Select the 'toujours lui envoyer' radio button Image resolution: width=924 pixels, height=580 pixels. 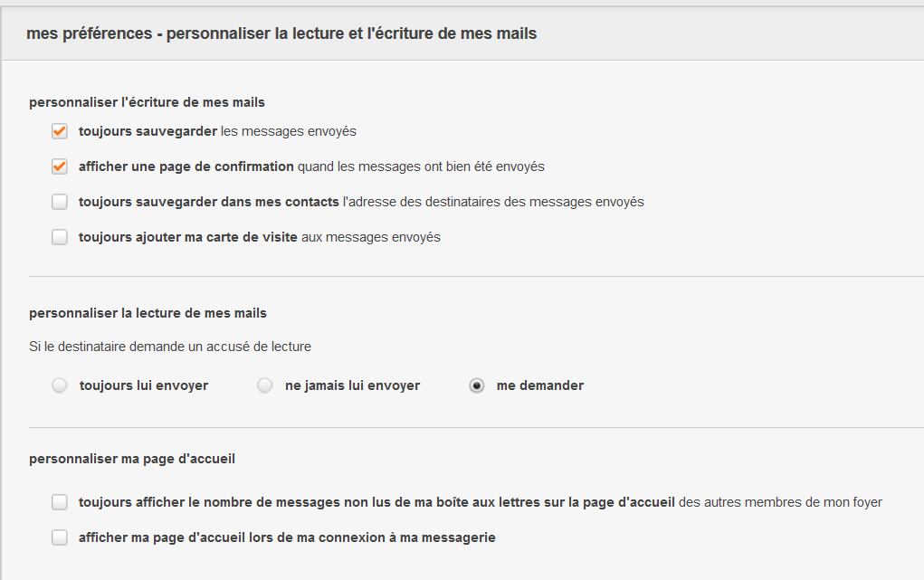60,385
